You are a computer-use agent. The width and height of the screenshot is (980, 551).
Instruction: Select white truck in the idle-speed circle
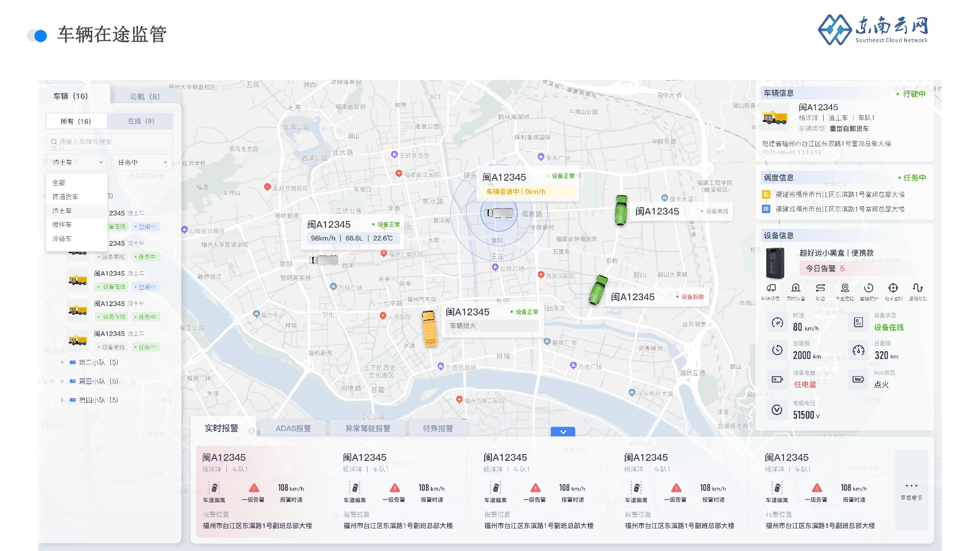point(499,213)
